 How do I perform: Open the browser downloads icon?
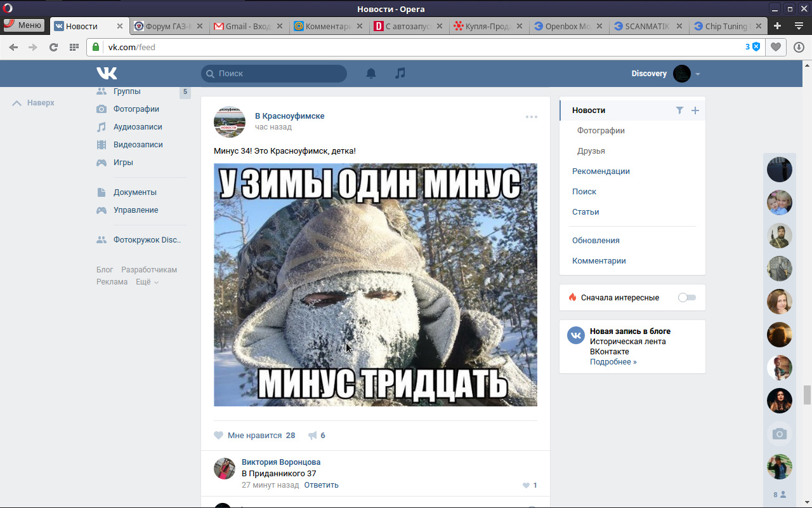(799, 47)
